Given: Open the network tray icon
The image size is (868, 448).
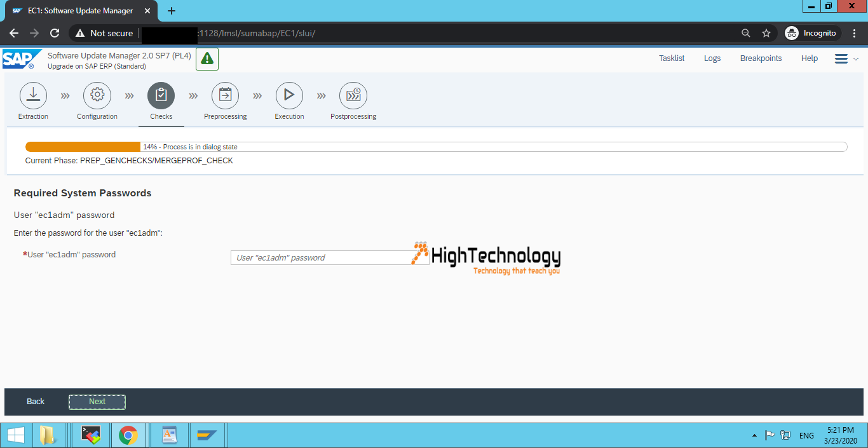Looking at the screenshot, I should (x=785, y=435).
